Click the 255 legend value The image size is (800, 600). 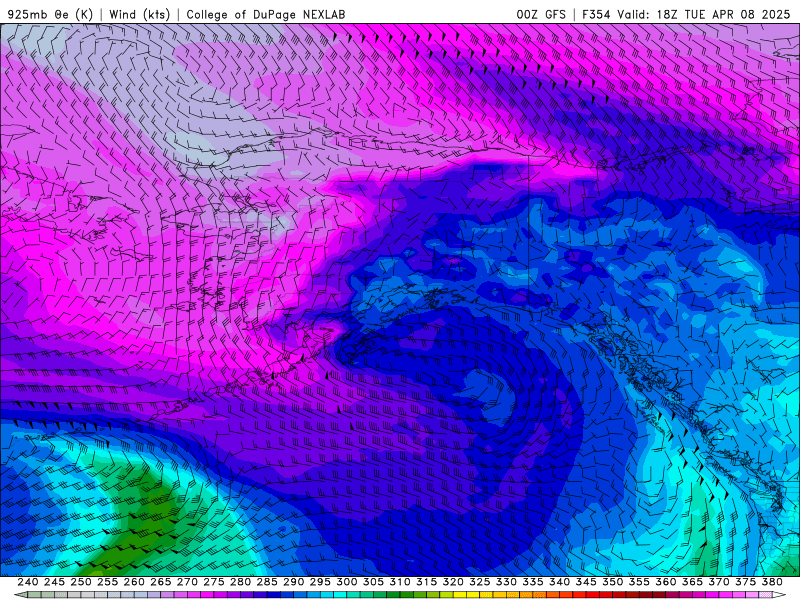click(107, 582)
